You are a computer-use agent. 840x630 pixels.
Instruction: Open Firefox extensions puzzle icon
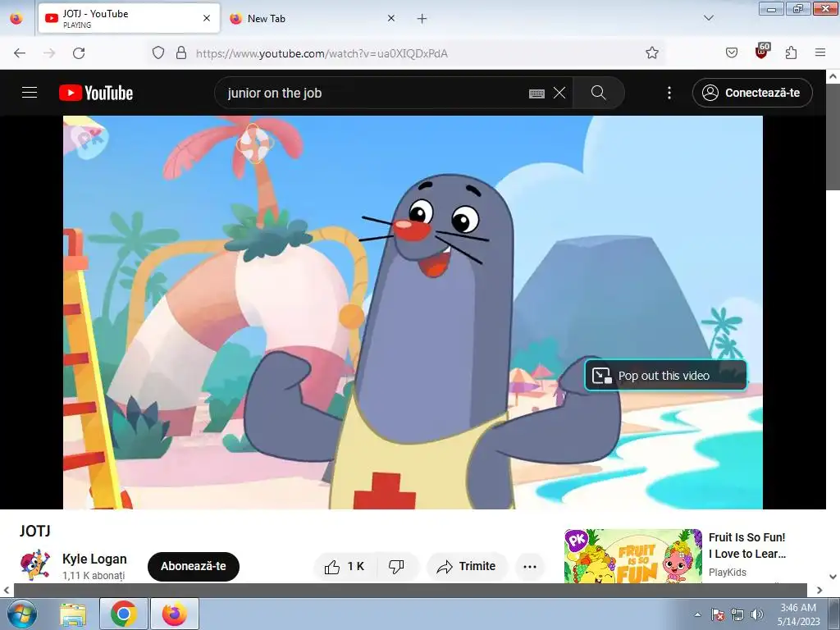click(x=792, y=52)
